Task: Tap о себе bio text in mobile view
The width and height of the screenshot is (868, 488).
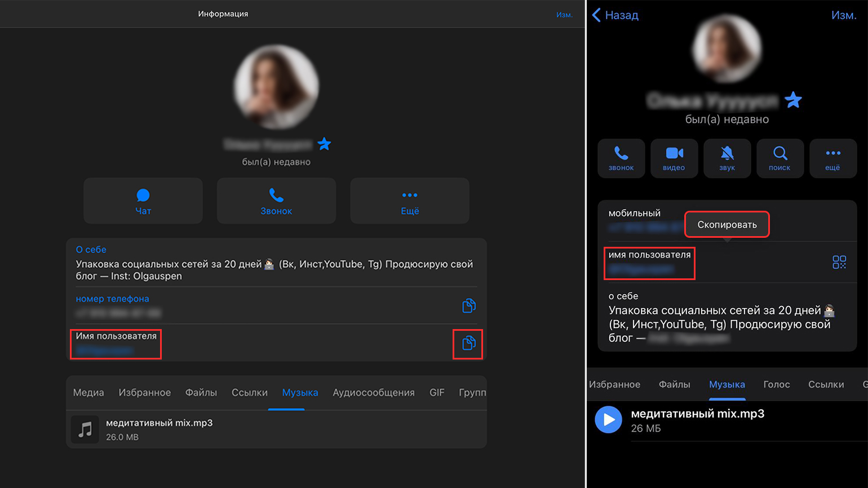Action: tap(721, 324)
